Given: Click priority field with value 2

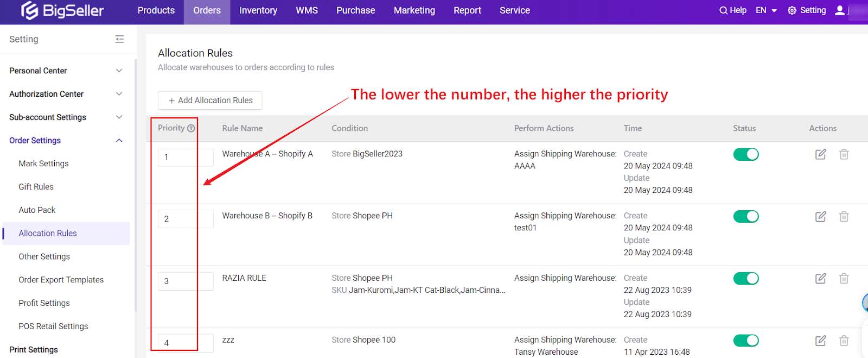Looking at the screenshot, I should click(186, 219).
